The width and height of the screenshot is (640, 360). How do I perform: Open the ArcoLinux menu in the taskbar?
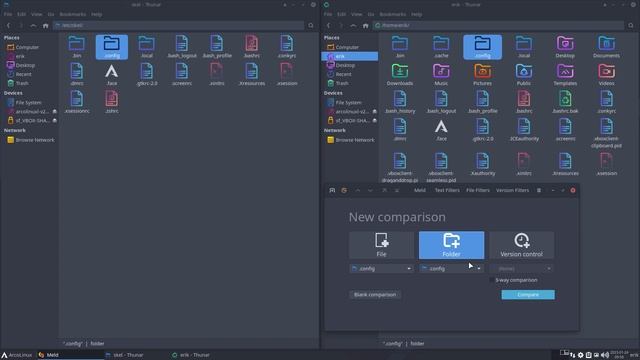coord(17,355)
